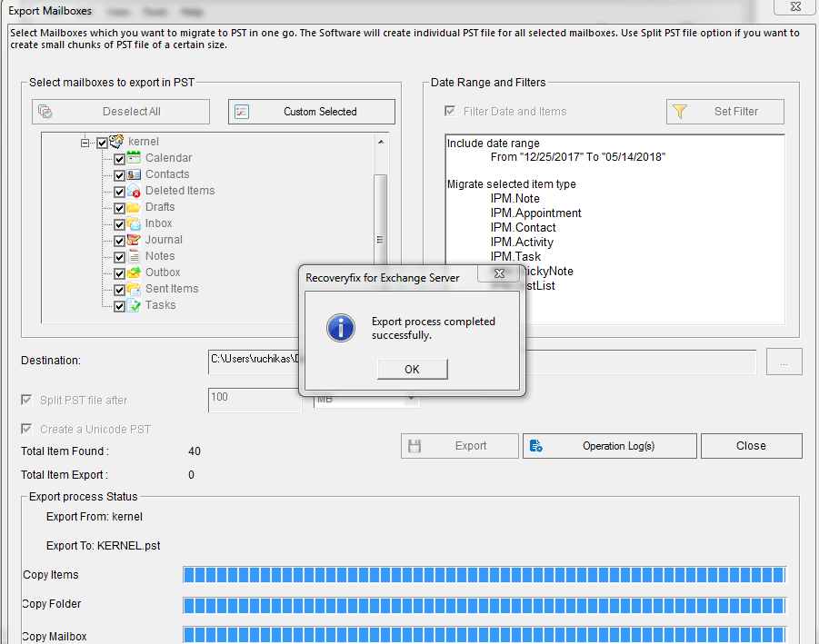Uncheck the Outbox checkbox
The width and height of the screenshot is (819, 644).
(119, 273)
